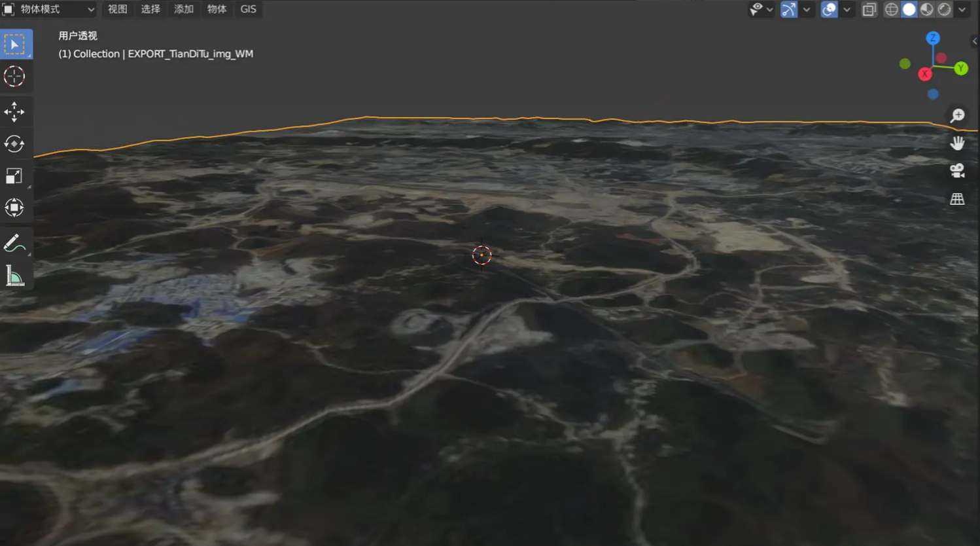Select the combined Transform tool

(14, 208)
